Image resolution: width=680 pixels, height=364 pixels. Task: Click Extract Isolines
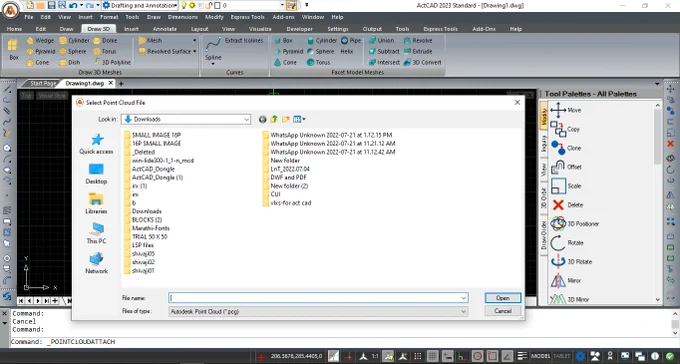pos(244,40)
